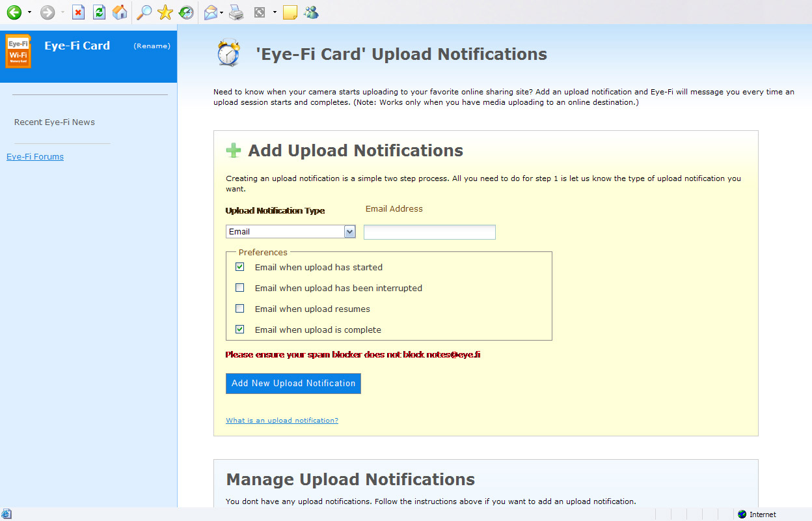Click the Eye-Fi Wi-Fi card logo
The width and height of the screenshot is (812, 521).
(x=18, y=51)
